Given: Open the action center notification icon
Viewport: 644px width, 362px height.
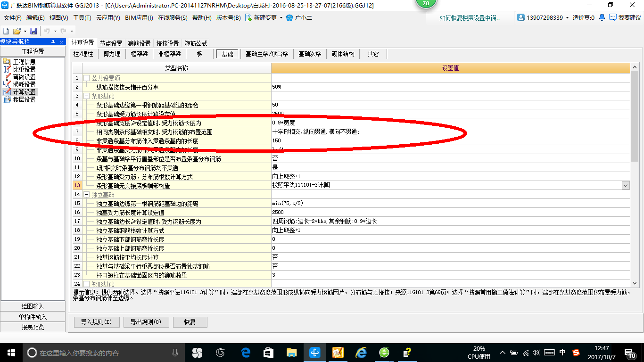Looking at the screenshot, I should pyautogui.click(x=630, y=353).
